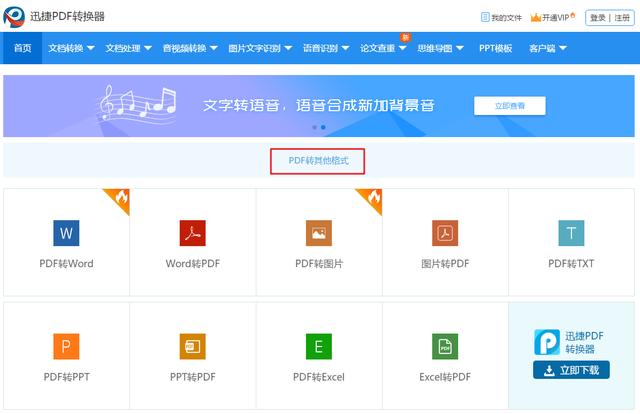Select the T PDF转TXT icon

pyautogui.click(x=571, y=233)
